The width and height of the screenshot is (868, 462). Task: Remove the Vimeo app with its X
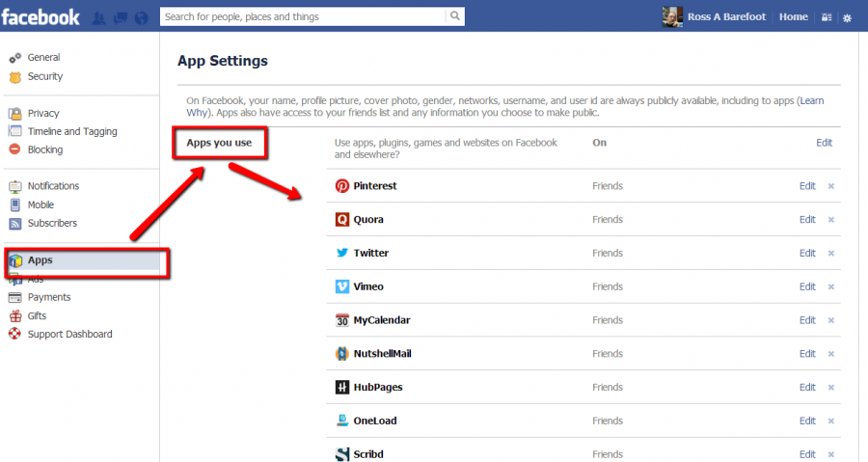coord(831,287)
